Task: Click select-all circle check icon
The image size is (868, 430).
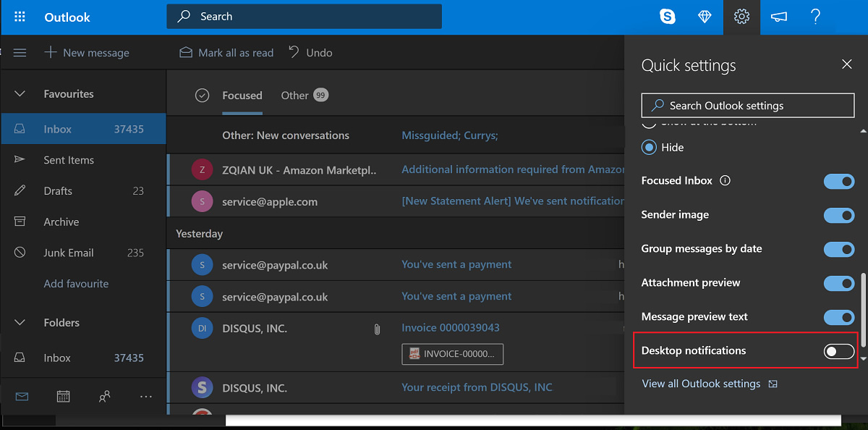Action: pos(203,96)
